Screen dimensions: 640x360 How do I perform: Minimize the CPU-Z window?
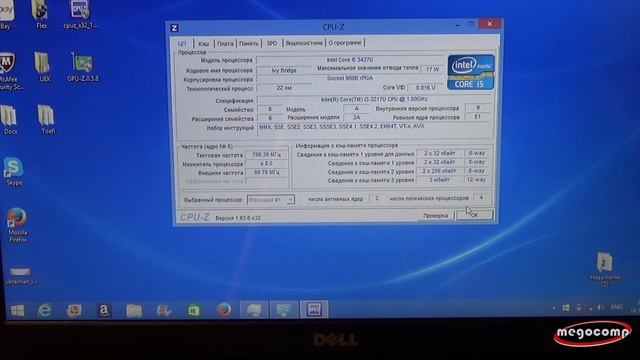click(x=458, y=25)
